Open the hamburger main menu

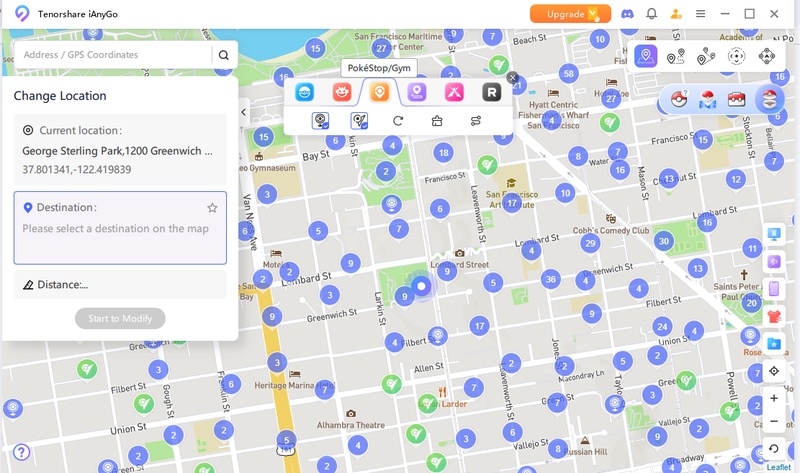pyautogui.click(x=701, y=14)
